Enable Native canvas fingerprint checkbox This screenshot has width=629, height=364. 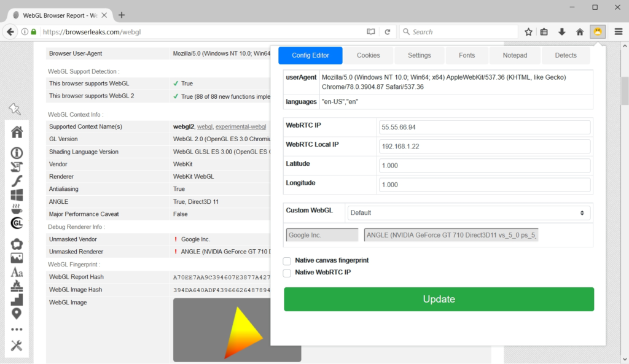click(287, 261)
